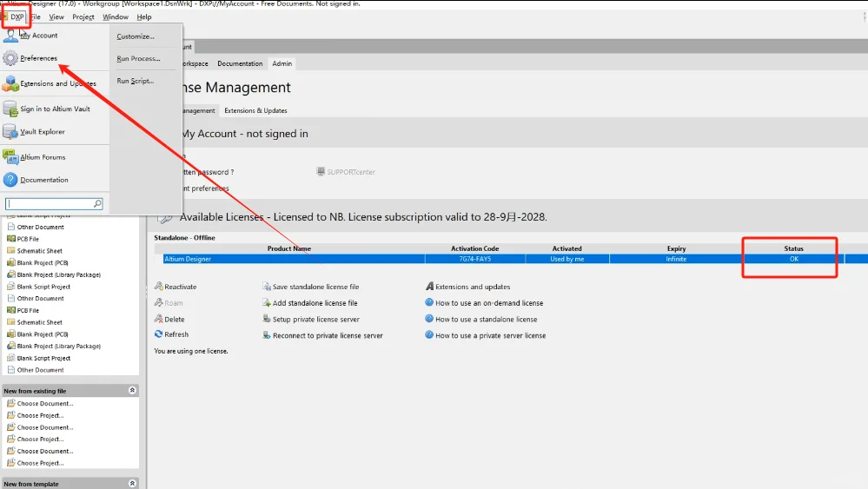The height and width of the screenshot is (489, 868).
Task: Click the Extensions and updates A icon
Action: click(x=429, y=287)
